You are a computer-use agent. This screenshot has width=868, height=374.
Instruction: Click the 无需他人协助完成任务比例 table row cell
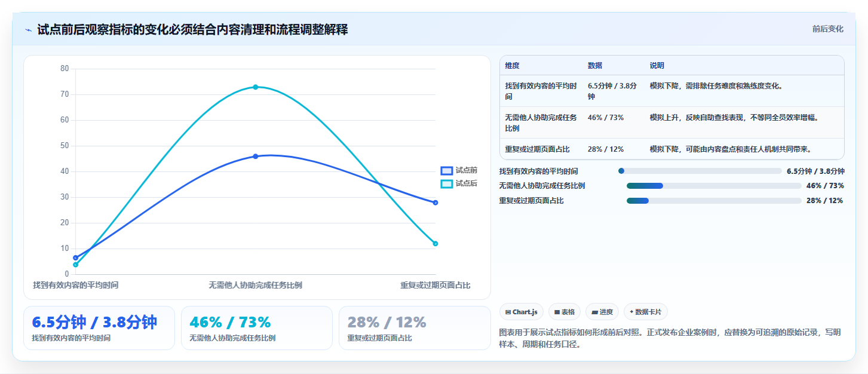(x=541, y=122)
